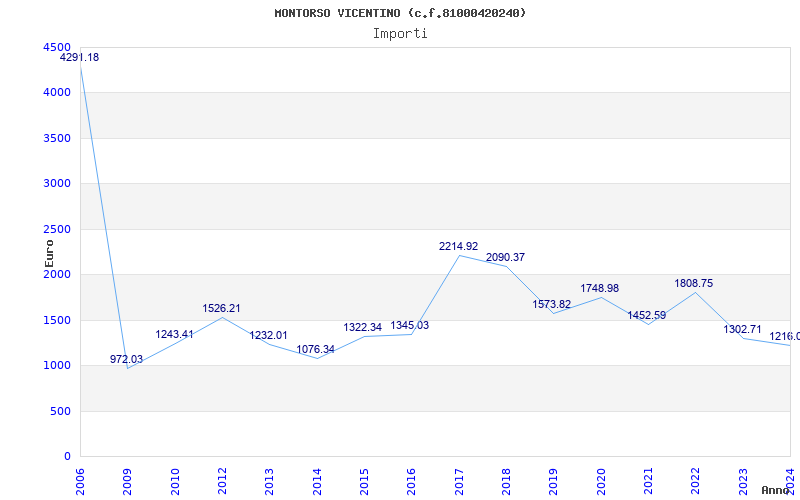Click x-axis year 2013

[x=269, y=482]
